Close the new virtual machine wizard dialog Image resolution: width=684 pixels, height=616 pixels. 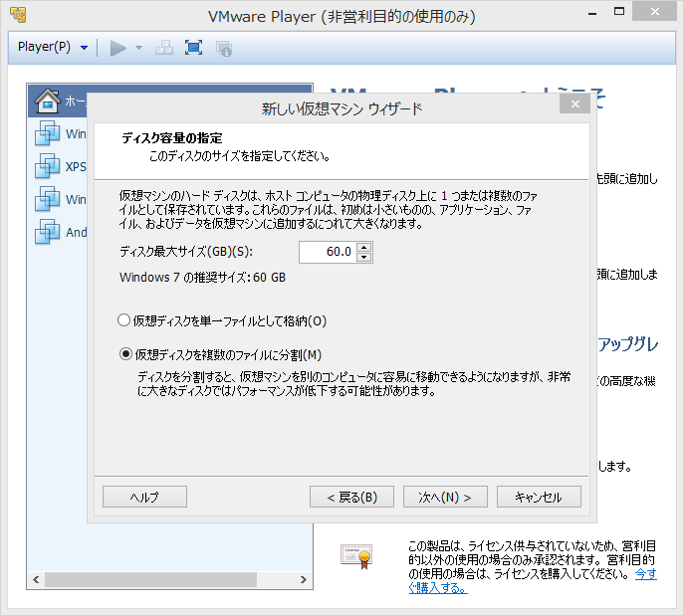coord(574,104)
